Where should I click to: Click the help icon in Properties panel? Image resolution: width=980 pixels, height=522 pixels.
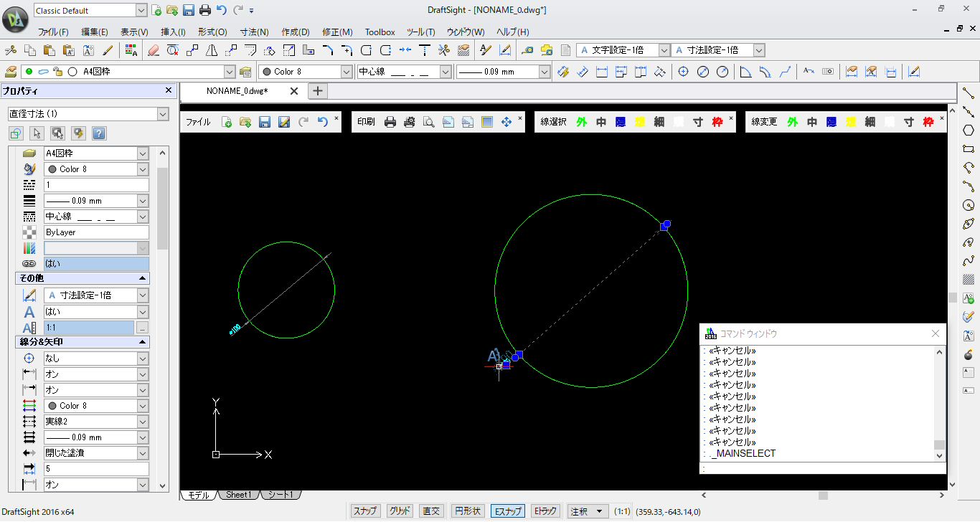coord(99,133)
